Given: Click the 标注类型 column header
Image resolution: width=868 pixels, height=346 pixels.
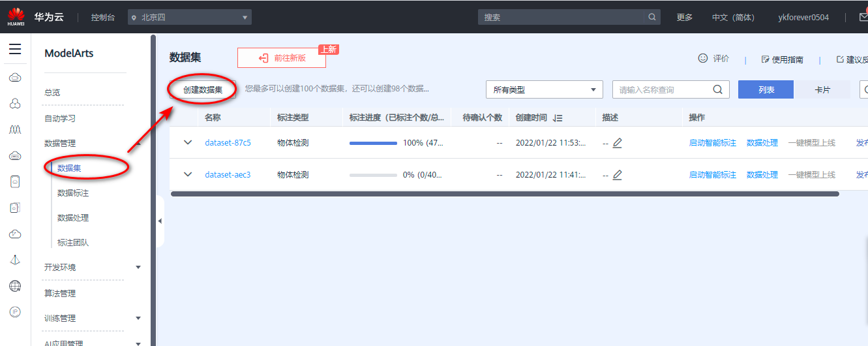Looking at the screenshot, I should click(x=293, y=118).
